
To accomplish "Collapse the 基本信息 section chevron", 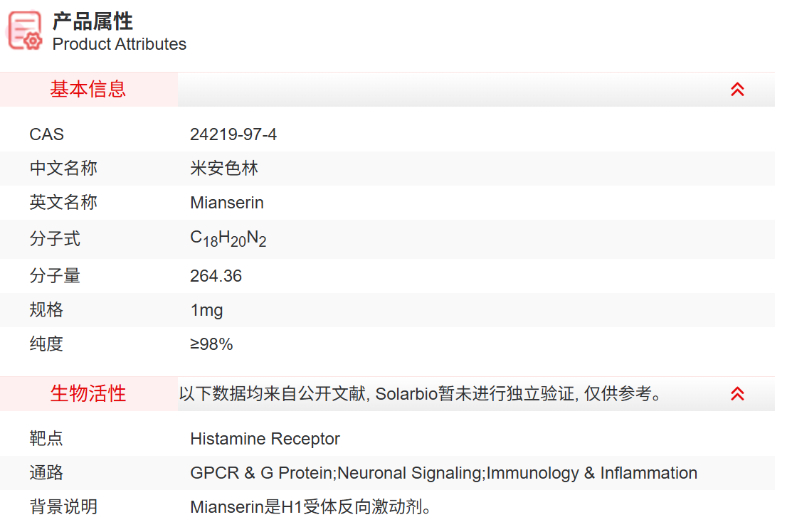I will point(737,90).
